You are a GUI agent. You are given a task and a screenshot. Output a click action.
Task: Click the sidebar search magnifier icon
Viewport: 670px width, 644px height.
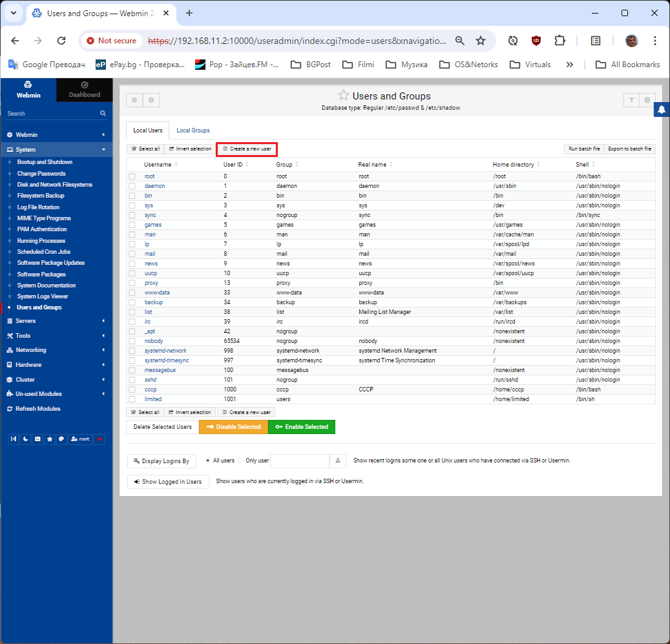tap(103, 113)
